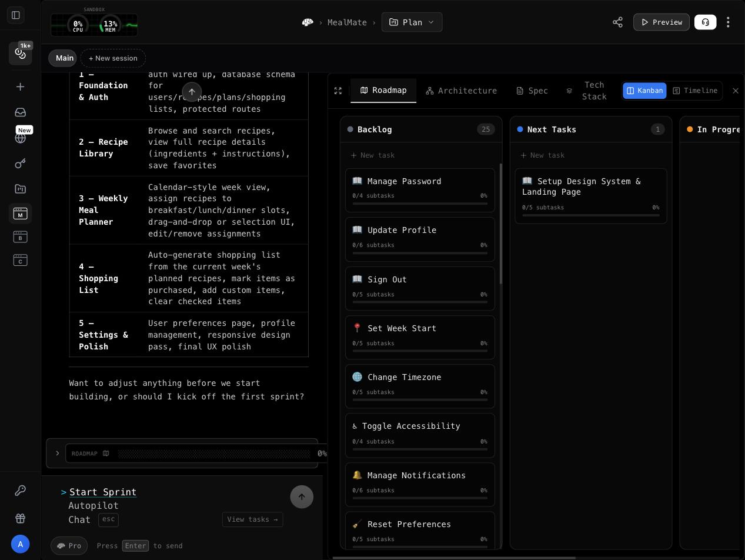Click the kanban board horizontal scrollbar
This screenshot has width=745, height=560.
(454, 558)
